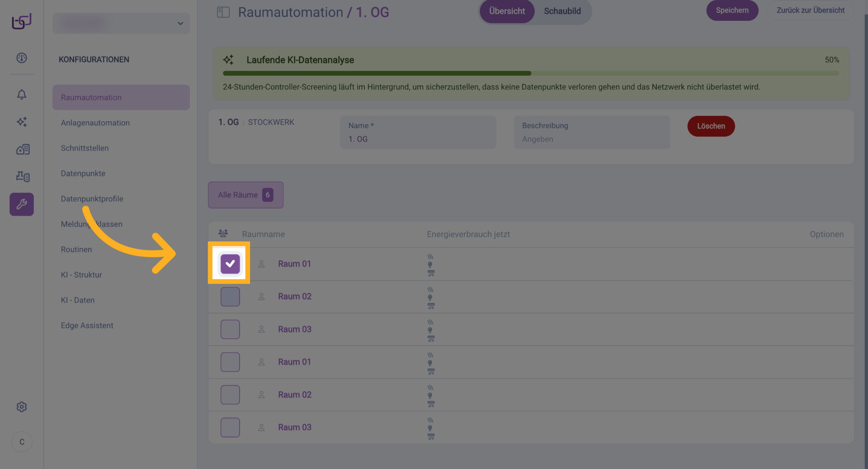868x469 pixels.
Task: Click the user avatar C icon
Action: [x=22, y=442]
